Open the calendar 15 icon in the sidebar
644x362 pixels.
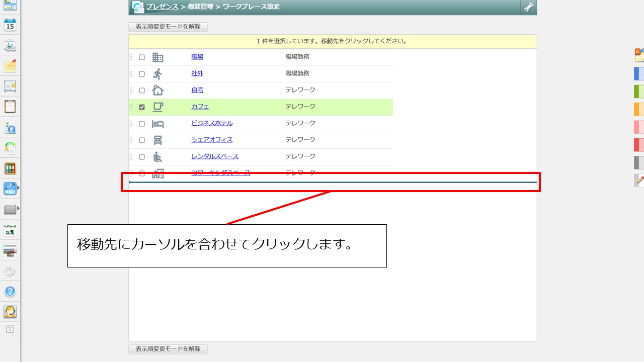click(10, 26)
